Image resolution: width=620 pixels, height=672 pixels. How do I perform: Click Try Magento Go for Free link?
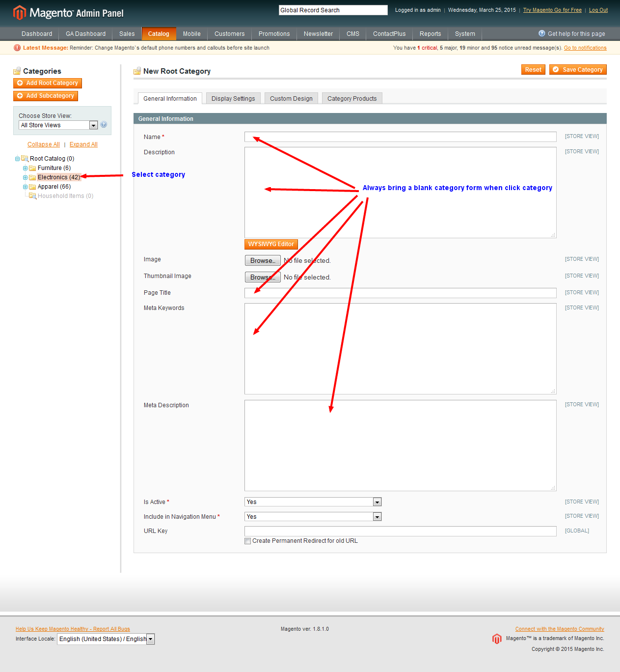coord(552,10)
